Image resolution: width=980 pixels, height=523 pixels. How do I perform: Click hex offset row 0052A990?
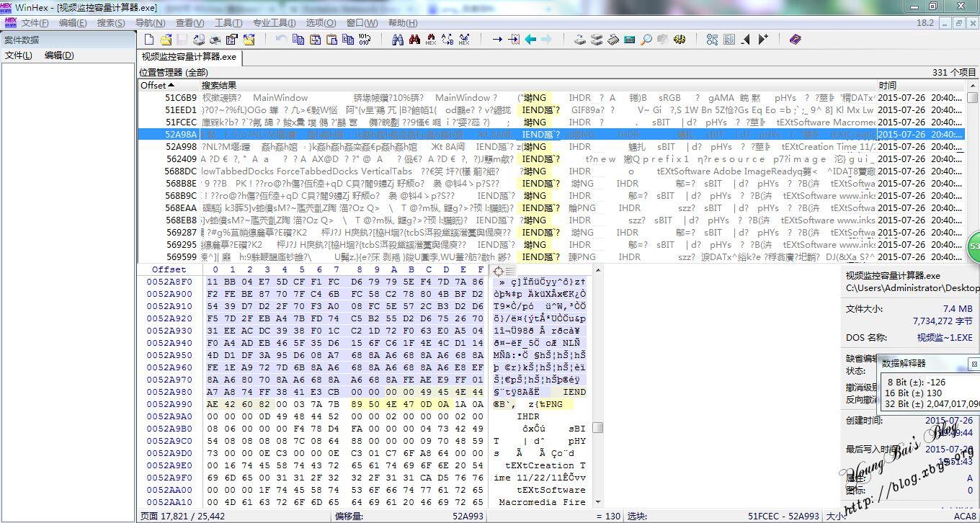[170, 404]
